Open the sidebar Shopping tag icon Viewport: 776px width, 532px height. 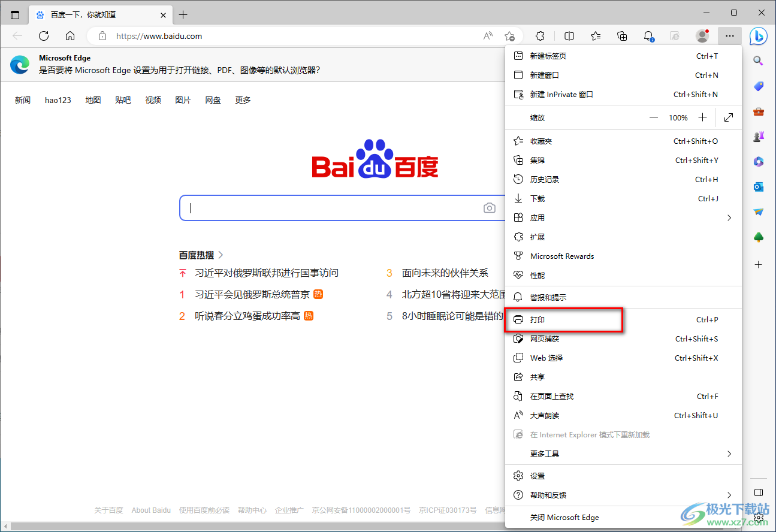pyautogui.click(x=758, y=86)
